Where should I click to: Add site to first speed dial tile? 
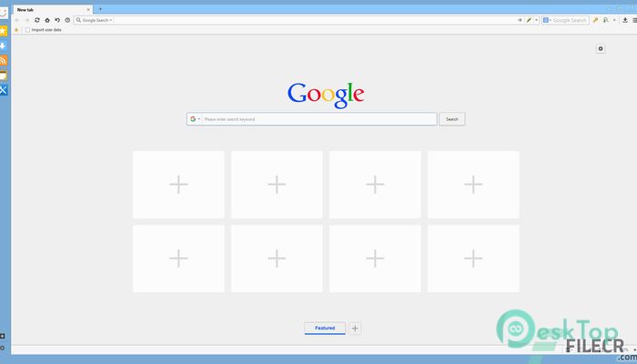coord(178,185)
